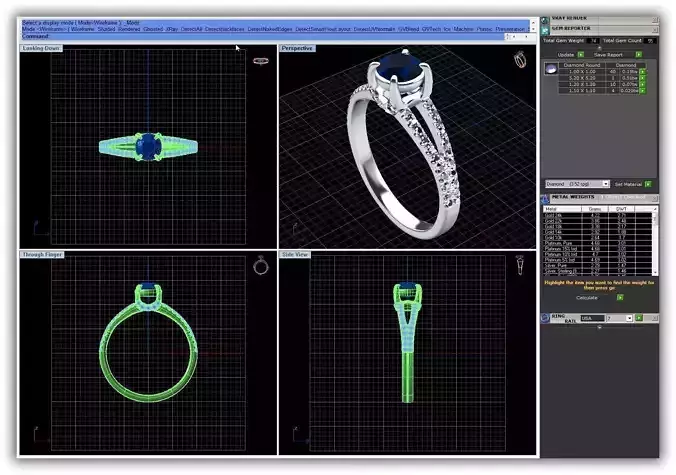Click the Metal Weights panel icon
The height and width of the screenshot is (475, 676).
(545, 199)
